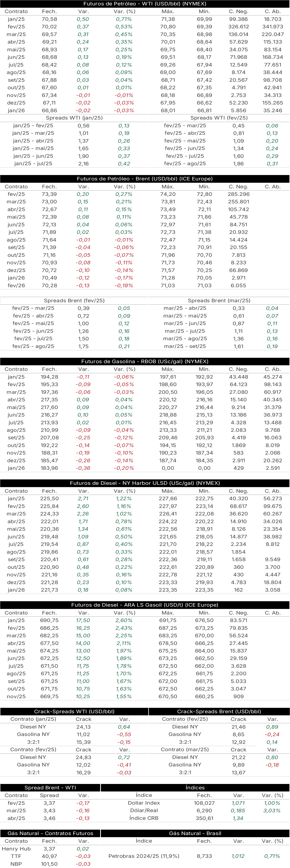Select the jan/25 Gasoil variation 17,50

(x=83, y=620)
